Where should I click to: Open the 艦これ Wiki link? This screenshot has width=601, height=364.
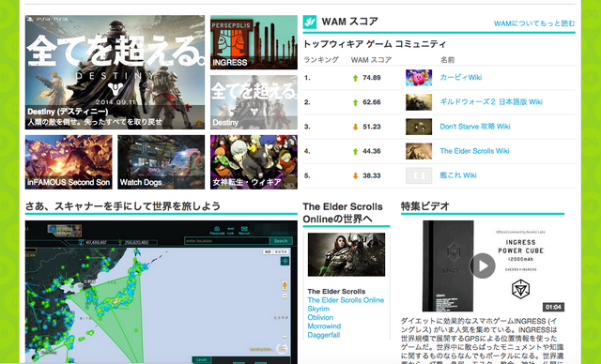coord(458,175)
